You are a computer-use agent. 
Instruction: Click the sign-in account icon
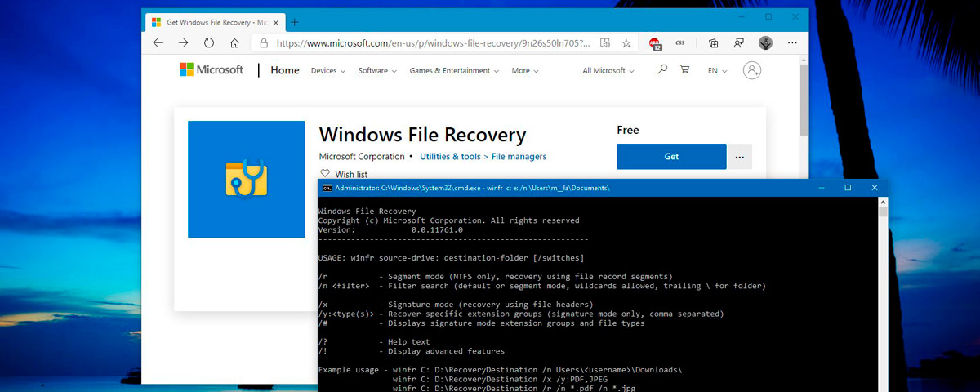752,70
